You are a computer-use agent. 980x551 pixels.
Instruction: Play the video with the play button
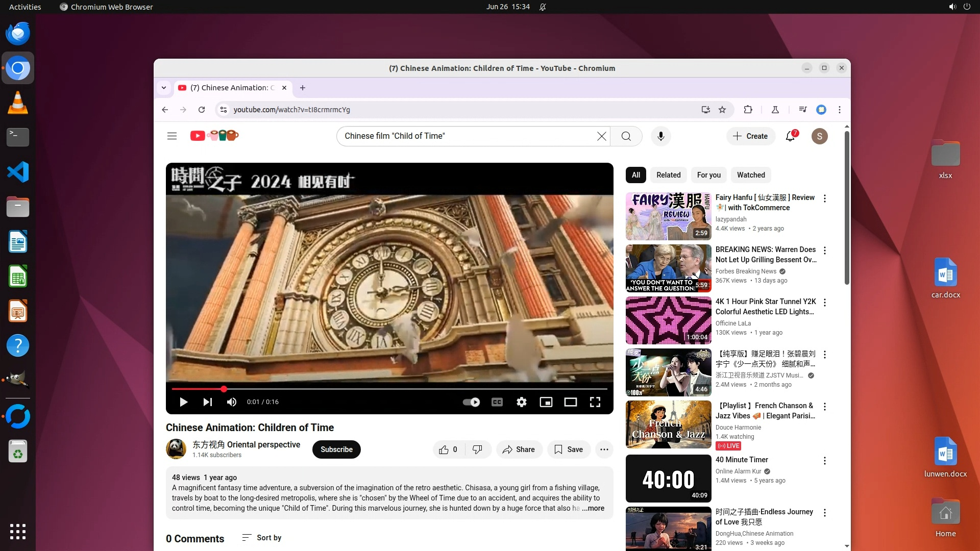tap(184, 402)
